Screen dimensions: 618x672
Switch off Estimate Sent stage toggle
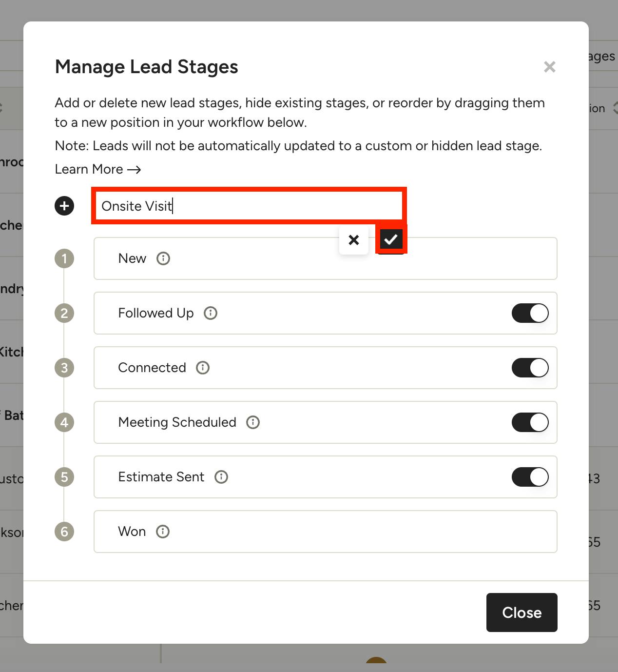530,477
